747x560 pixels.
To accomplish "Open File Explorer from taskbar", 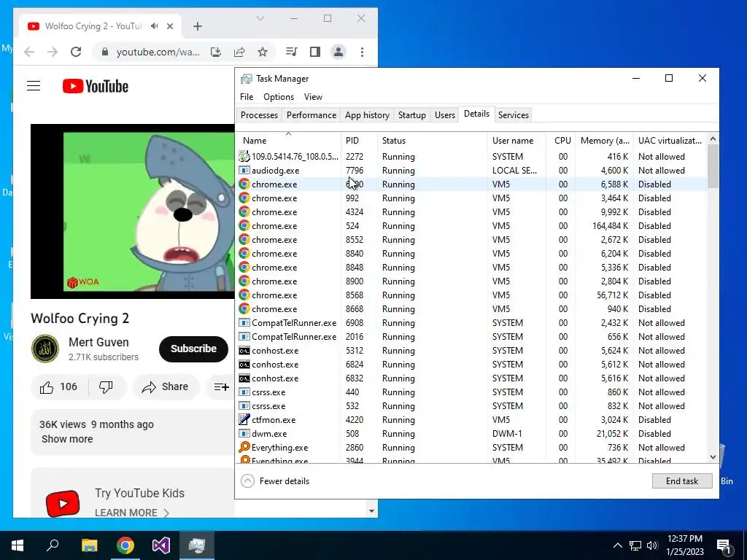I will point(89,545).
